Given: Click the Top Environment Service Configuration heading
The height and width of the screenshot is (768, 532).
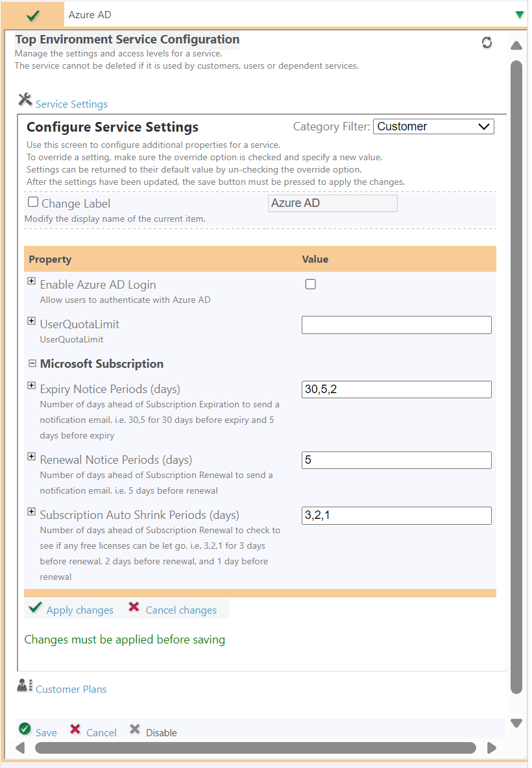Looking at the screenshot, I should coord(127,39).
